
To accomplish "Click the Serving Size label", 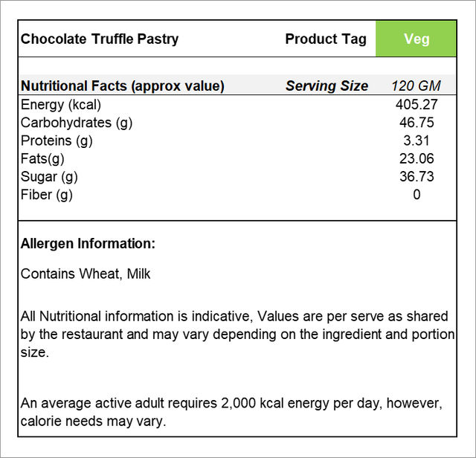I will pyautogui.click(x=327, y=86).
